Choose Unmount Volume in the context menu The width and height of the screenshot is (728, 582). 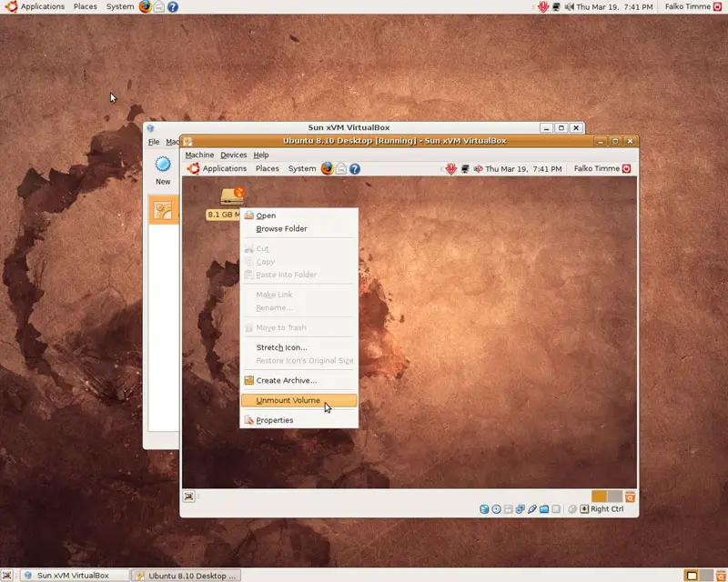299,400
